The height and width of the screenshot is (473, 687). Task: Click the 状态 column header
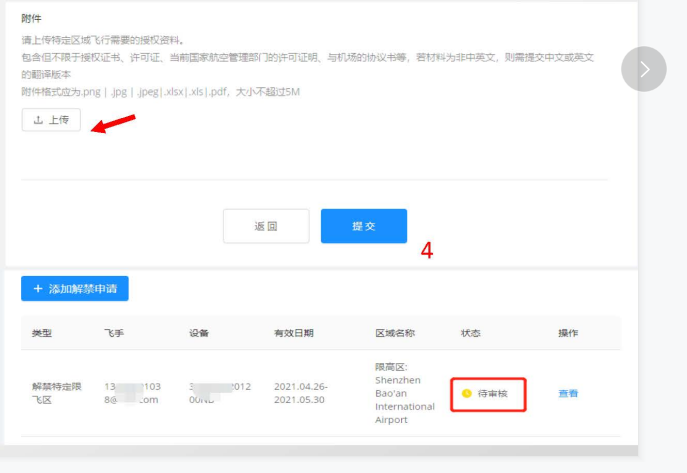point(471,333)
